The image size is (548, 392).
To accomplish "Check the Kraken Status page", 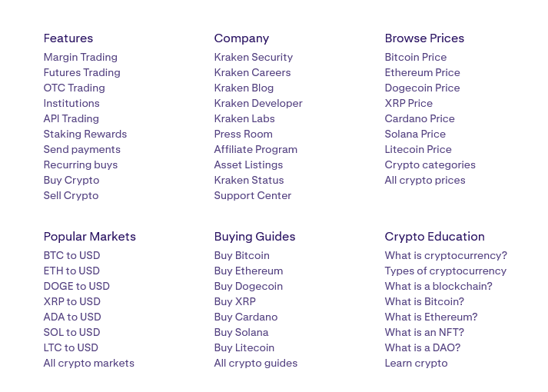I will (x=248, y=180).
